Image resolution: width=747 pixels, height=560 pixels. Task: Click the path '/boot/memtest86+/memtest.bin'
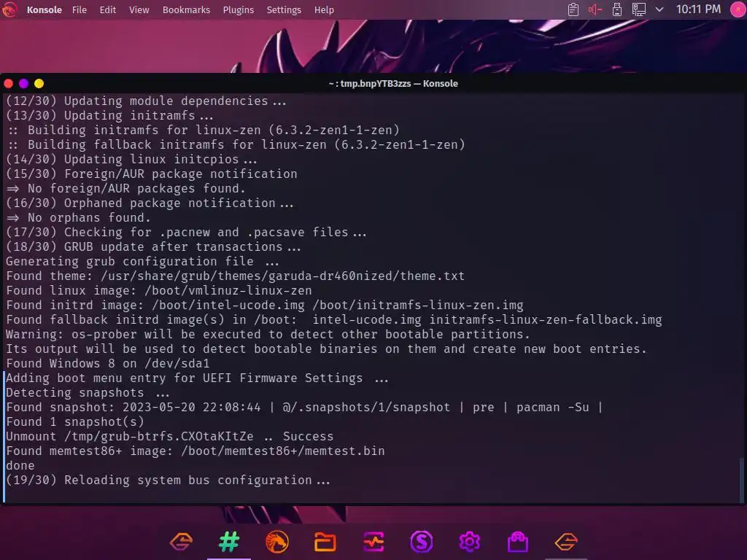coord(282,451)
